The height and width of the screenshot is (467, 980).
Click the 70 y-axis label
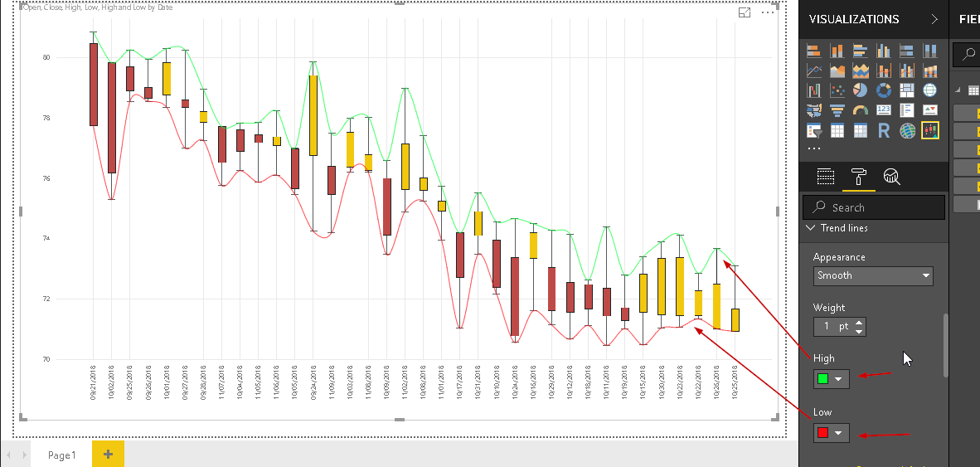[46, 359]
